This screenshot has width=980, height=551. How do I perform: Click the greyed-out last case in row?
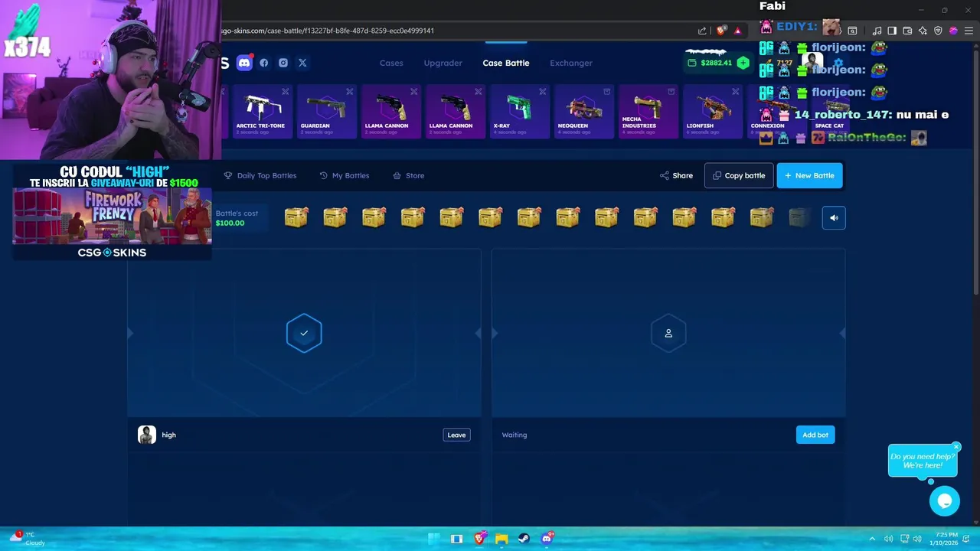click(x=799, y=218)
